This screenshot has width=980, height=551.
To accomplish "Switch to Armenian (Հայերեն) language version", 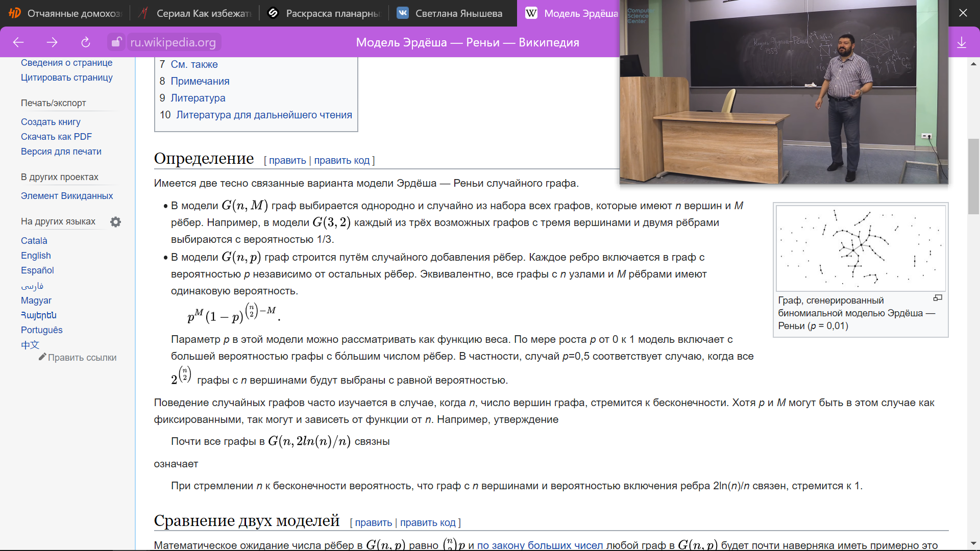I will [38, 315].
